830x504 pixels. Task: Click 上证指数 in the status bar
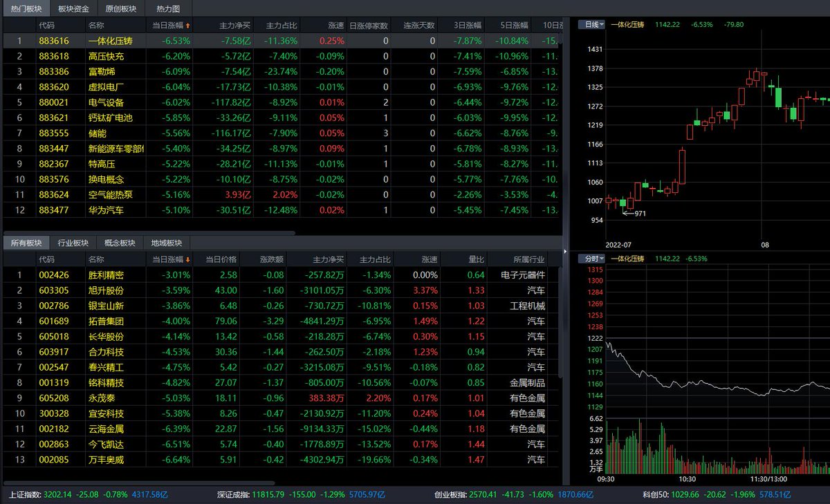pyautogui.click(x=26, y=495)
